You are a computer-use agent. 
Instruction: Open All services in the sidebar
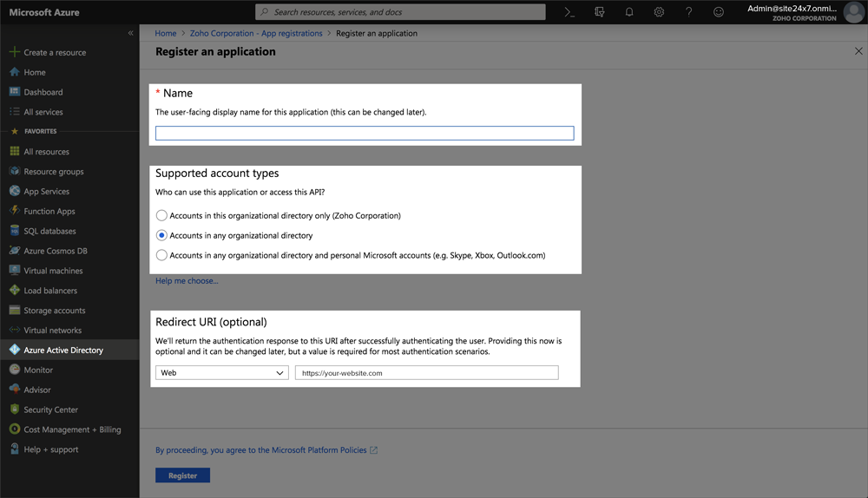coord(43,112)
